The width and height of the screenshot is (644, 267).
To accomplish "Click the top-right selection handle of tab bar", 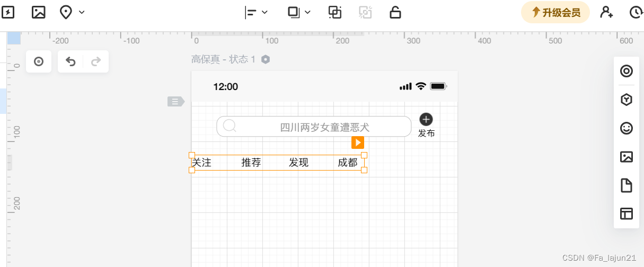I will (364, 155).
